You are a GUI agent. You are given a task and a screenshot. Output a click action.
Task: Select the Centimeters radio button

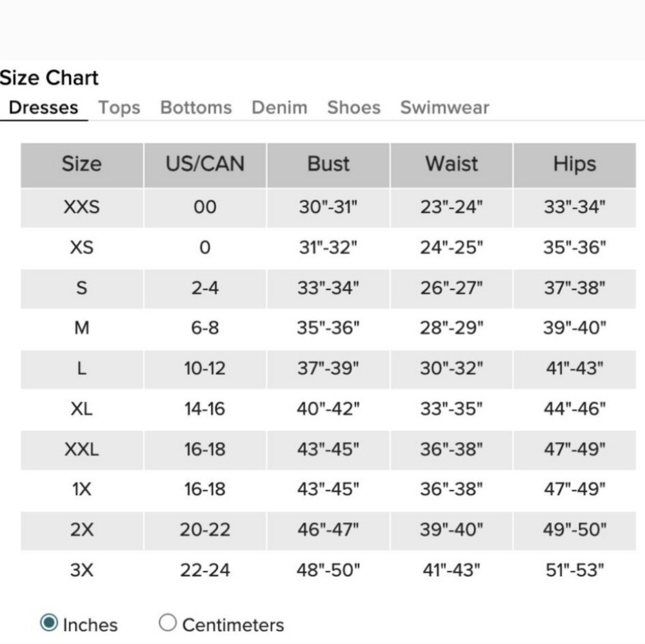(x=168, y=622)
